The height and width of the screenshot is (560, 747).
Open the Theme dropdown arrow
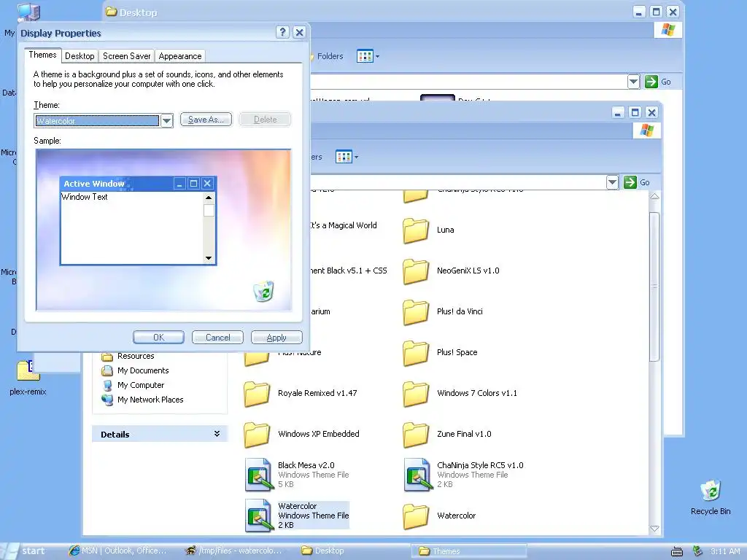click(x=166, y=121)
